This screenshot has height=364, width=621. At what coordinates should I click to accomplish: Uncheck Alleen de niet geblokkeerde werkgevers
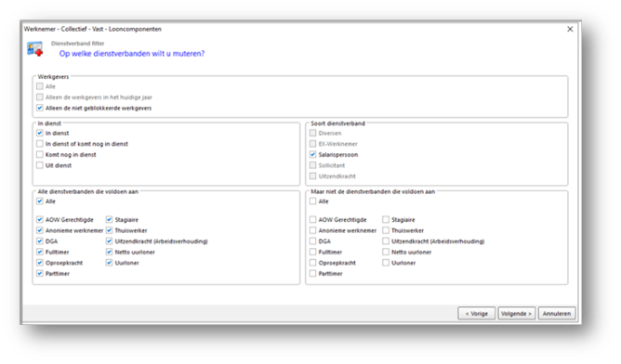coord(40,108)
